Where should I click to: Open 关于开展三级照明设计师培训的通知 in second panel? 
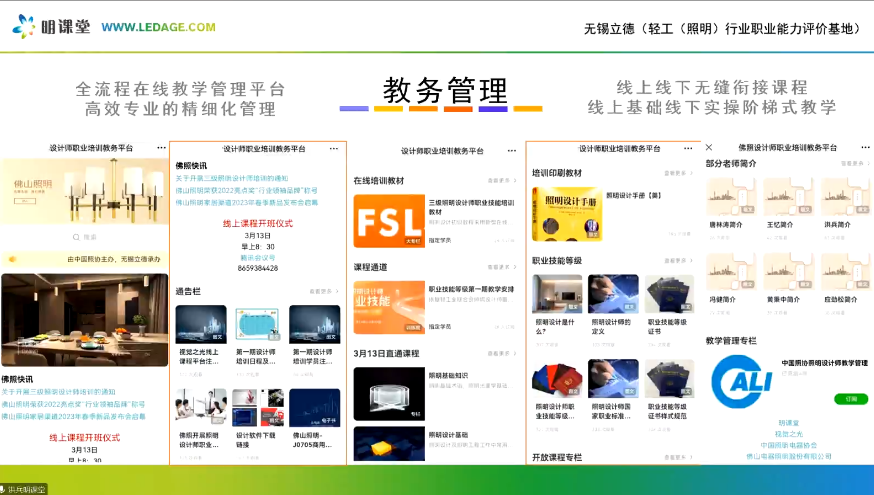click(x=232, y=178)
